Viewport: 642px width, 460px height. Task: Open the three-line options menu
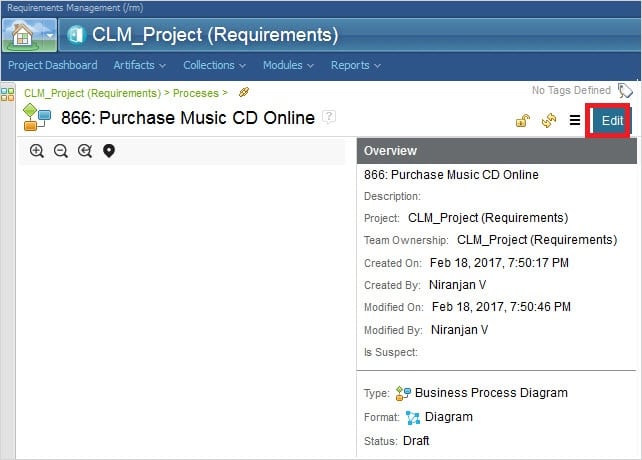(x=574, y=120)
